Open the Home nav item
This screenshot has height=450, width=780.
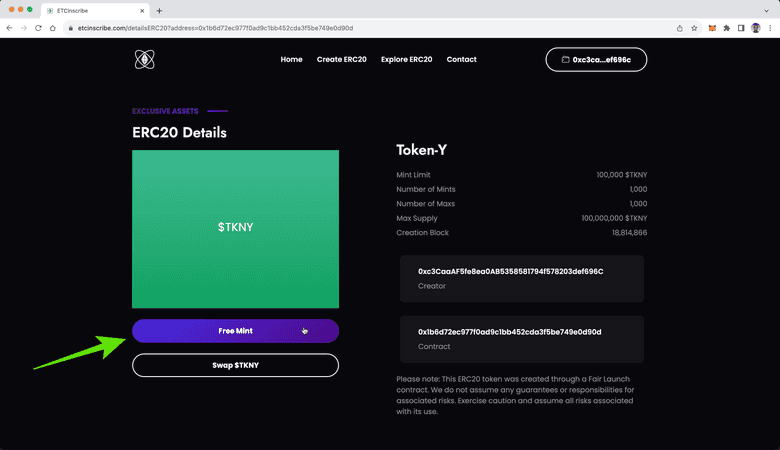[291, 60]
